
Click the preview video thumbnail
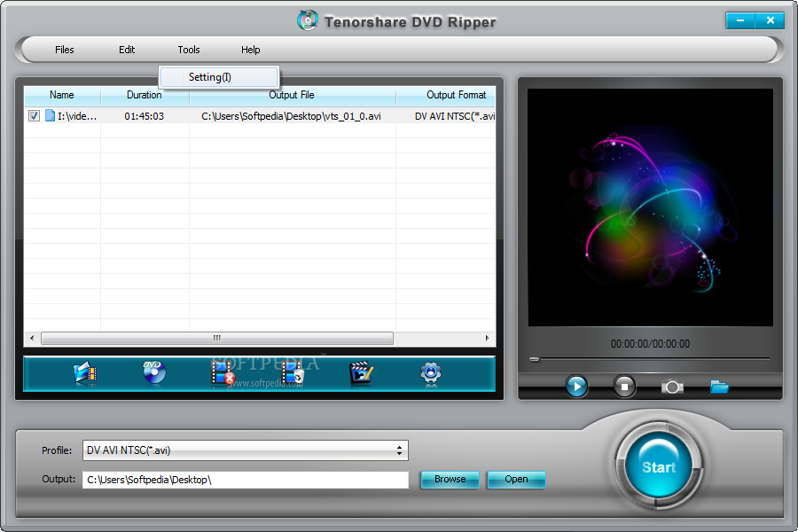pyautogui.click(x=651, y=207)
